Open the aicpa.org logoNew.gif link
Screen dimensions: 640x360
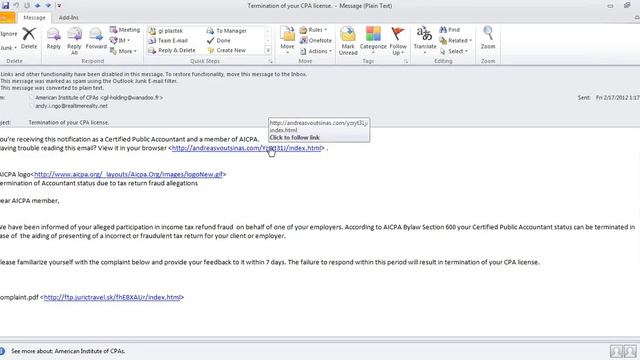point(128,174)
